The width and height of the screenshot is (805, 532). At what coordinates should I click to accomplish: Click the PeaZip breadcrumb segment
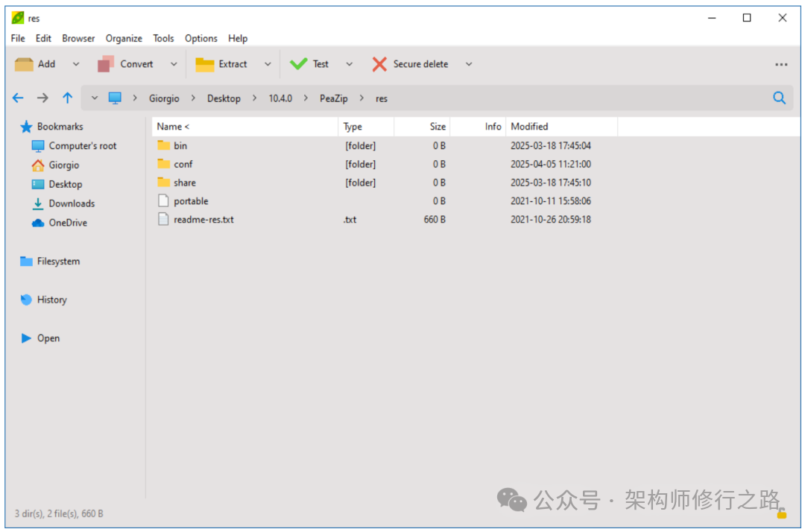334,98
